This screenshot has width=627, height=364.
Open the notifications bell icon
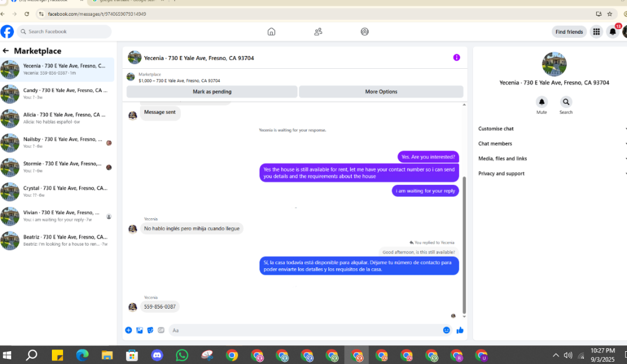pos(612,32)
